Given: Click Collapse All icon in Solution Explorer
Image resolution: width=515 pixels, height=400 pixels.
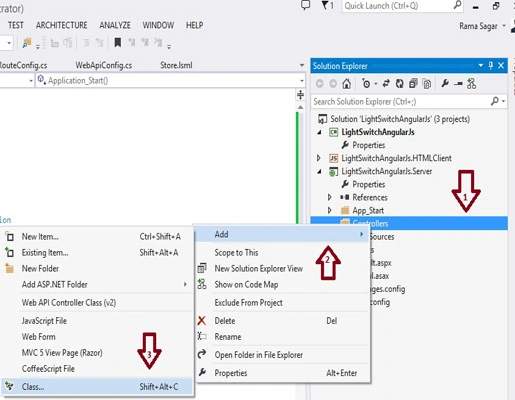Looking at the screenshot, I should point(413,84).
